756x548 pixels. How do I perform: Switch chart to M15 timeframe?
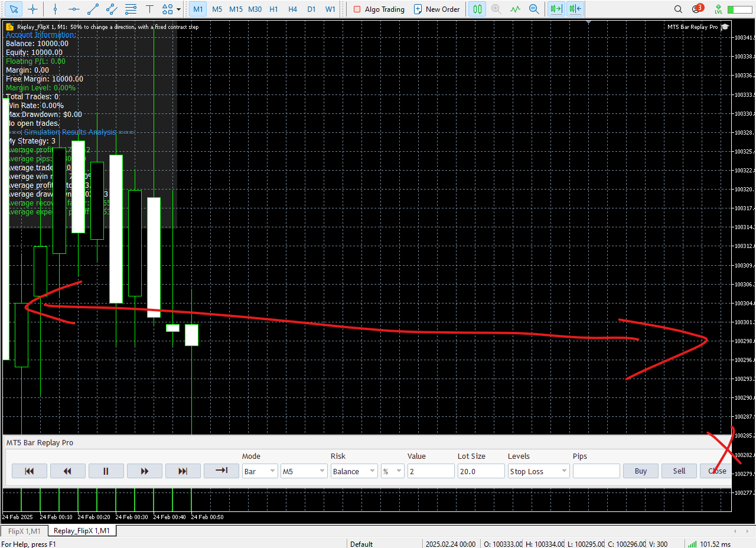click(236, 9)
